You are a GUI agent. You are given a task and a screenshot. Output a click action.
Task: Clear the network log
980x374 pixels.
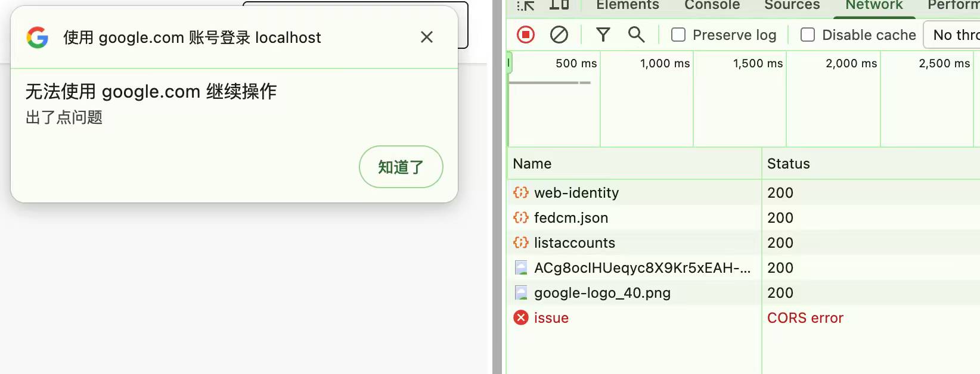click(x=559, y=35)
